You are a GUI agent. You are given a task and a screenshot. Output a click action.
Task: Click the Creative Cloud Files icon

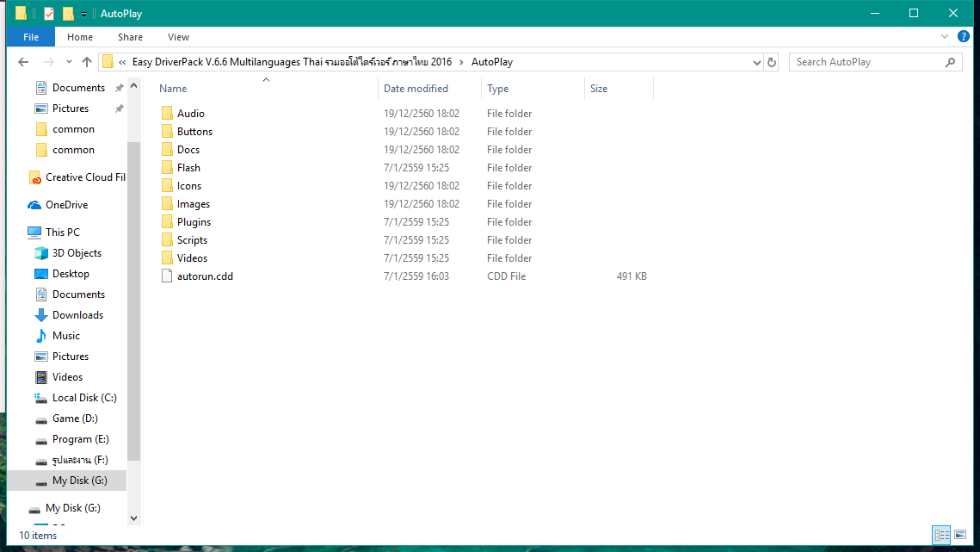[35, 177]
